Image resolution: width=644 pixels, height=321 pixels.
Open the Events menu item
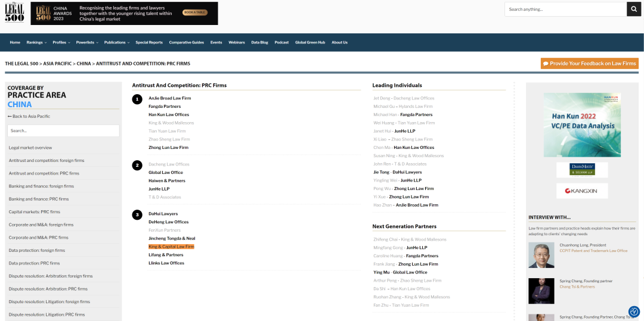pos(216,42)
